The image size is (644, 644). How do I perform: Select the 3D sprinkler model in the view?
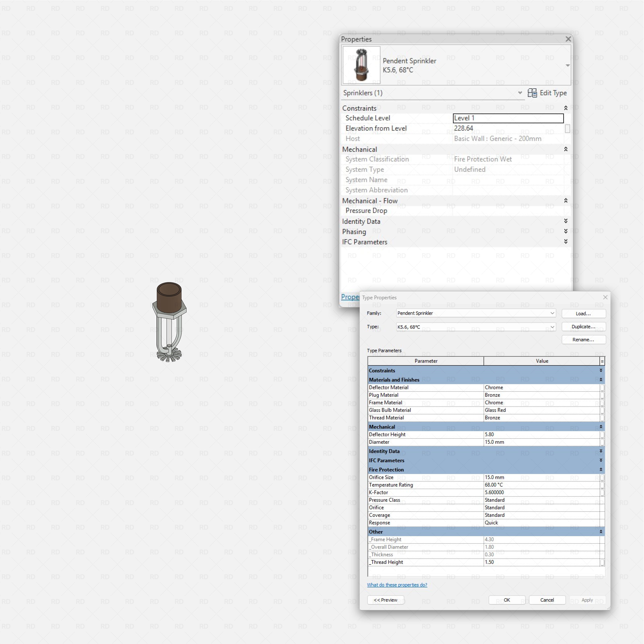(169, 322)
